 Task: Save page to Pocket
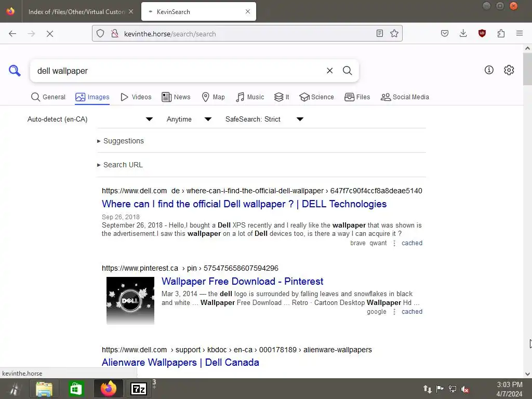pyautogui.click(x=445, y=33)
